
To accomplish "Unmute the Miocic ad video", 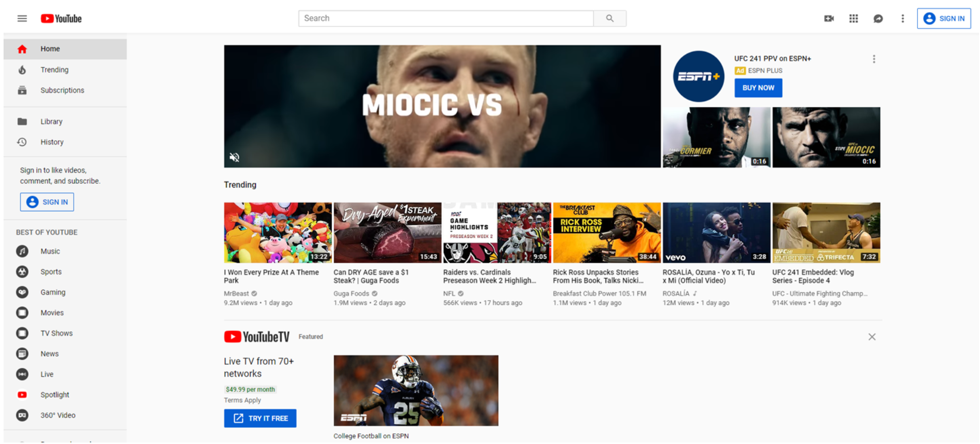I will tap(234, 157).
